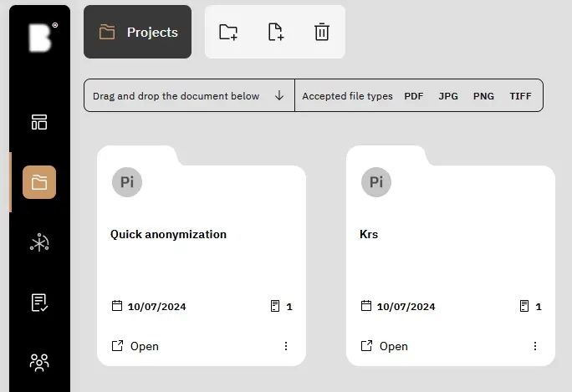The image size is (572, 392).
Task: Select the highlighted folder sidebar icon
Action: (39, 182)
